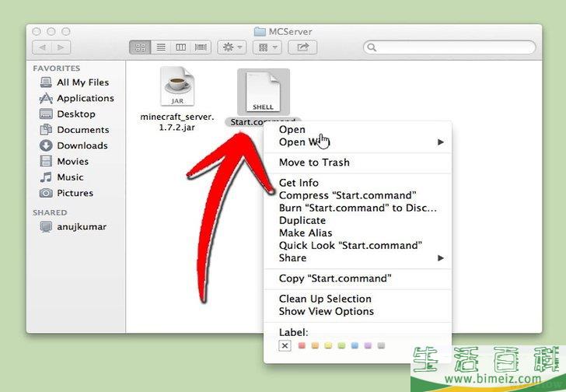Open the Arrange items dropdown
566x392 pixels.
[267, 47]
